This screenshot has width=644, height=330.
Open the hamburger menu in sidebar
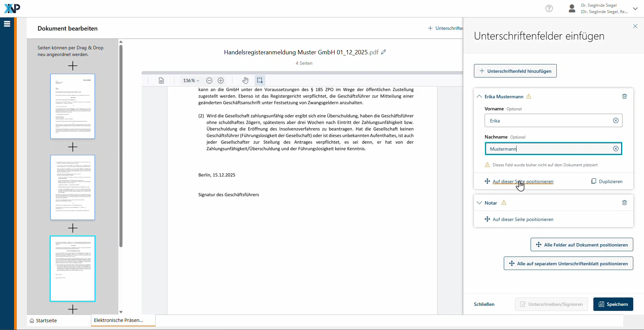pyautogui.click(x=7, y=24)
